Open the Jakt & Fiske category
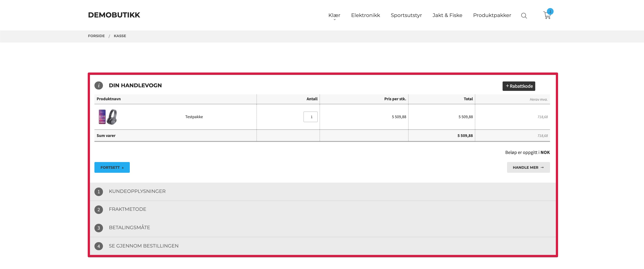This screenshot has height=269, width=644. click(x=448, y=15)
